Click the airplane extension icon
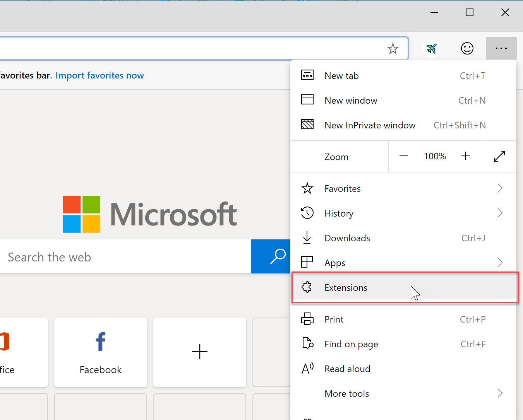 432,48
